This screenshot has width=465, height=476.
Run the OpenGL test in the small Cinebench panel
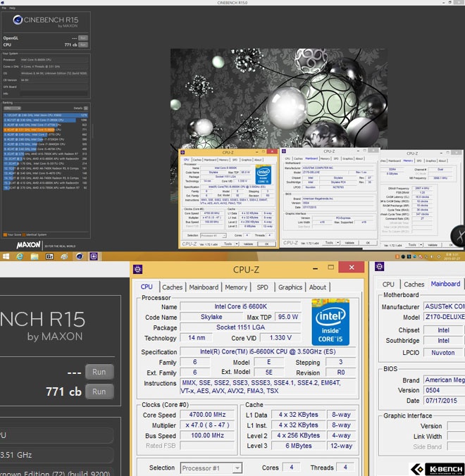pos(83,38)
